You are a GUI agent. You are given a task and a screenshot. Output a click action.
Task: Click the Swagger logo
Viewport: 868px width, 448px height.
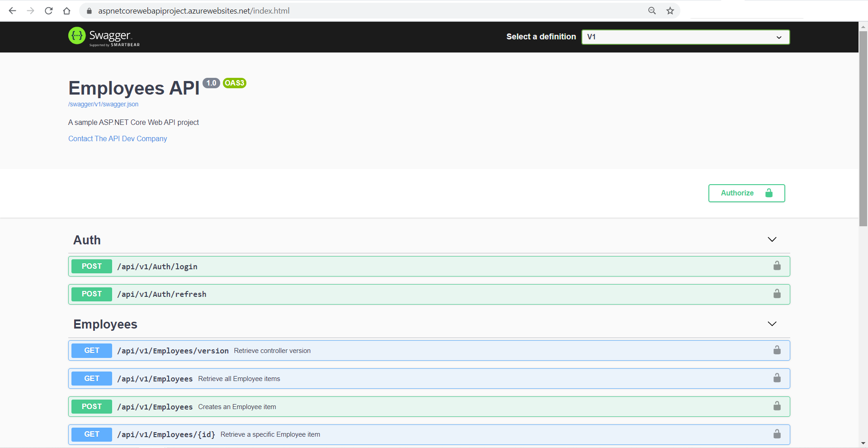point(104,37)
